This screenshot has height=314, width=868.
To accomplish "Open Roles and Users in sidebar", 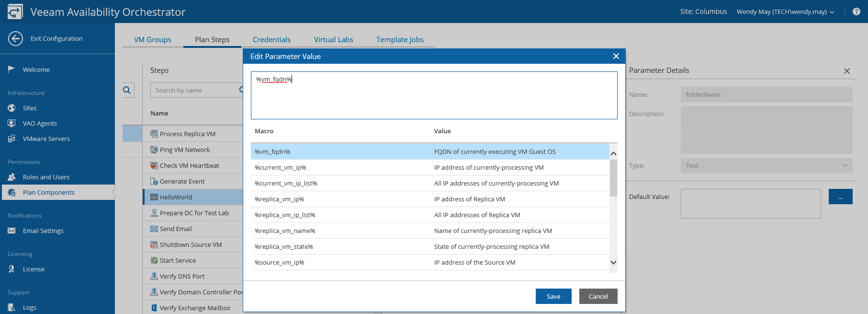I will pyautogui.click(x=46, y=177).
